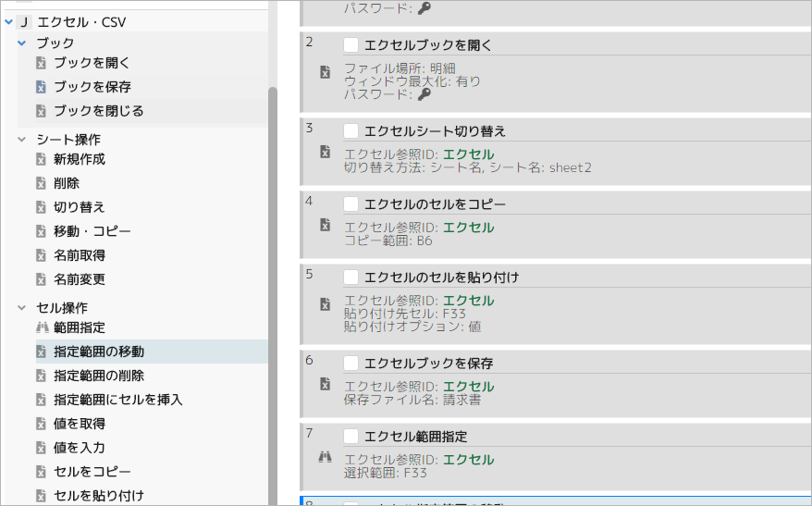Click the binoculars icon beside 範囲指定
The width and height of the screenshot is (812, 506).
click(x=41, y=327)
